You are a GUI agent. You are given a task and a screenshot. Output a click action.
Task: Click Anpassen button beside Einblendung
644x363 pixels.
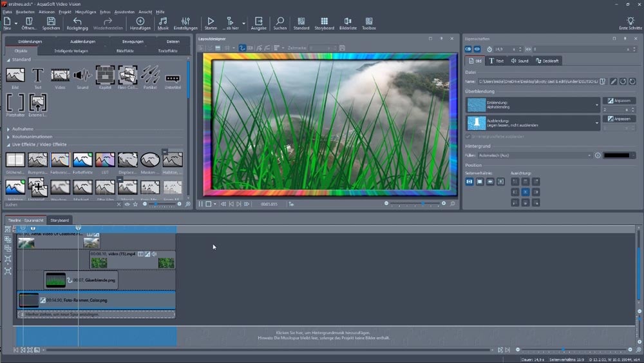[x=620, y=101]
